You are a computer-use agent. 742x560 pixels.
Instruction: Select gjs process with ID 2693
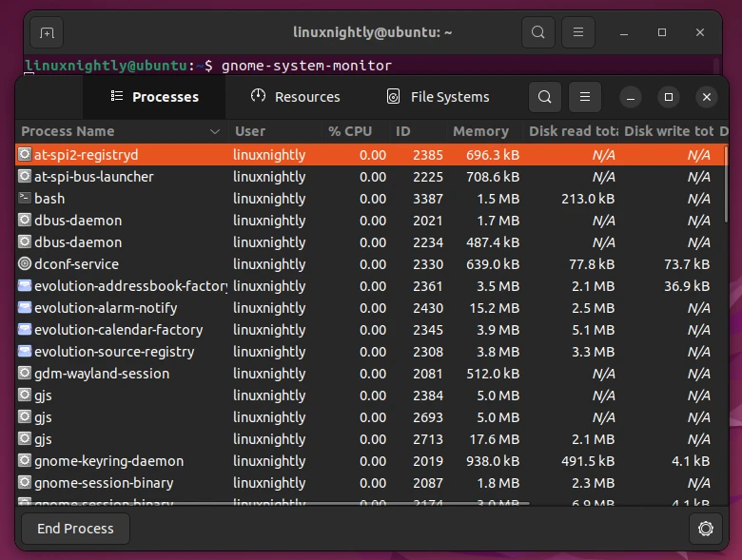[371, 417]
